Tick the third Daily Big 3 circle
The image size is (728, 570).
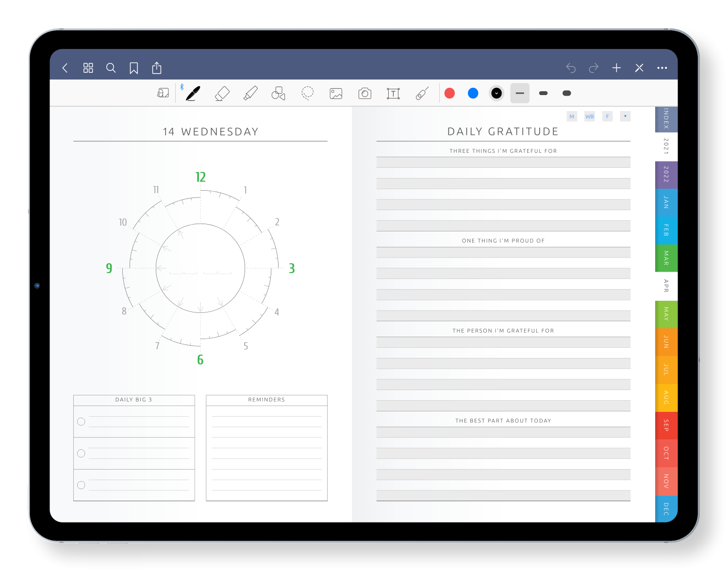[81, 485]
